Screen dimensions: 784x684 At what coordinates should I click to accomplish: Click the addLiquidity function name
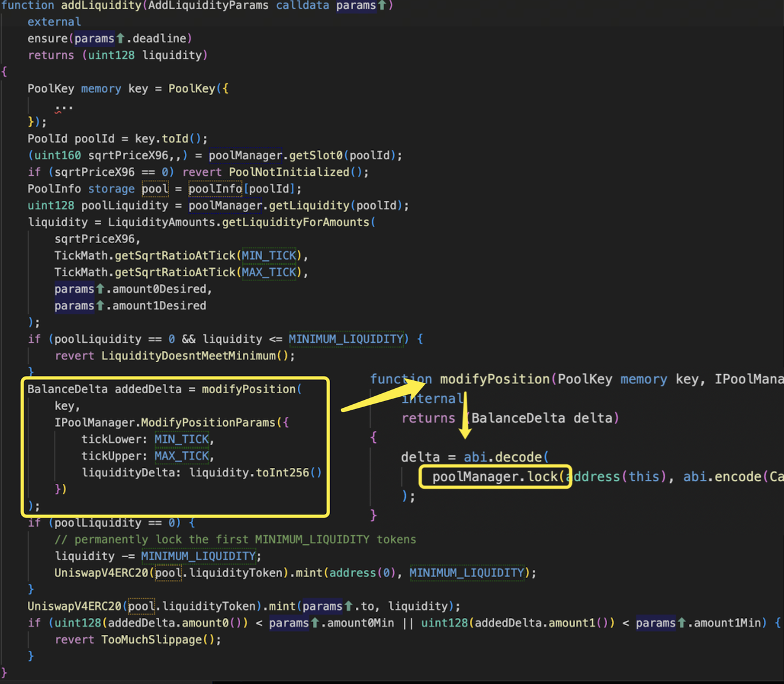tap(101, 6)
